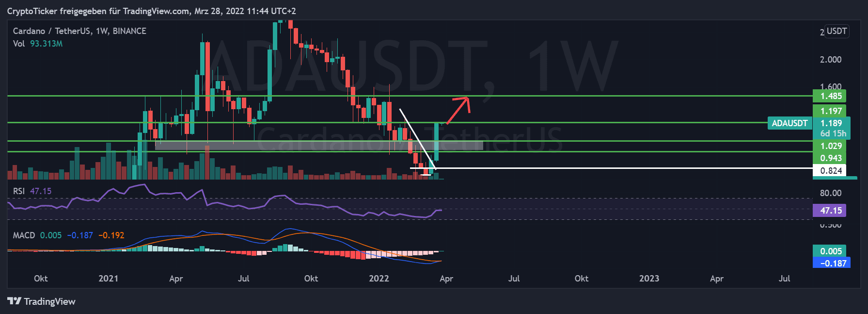The image size is (868, 314).
Task: Click the 1.029 green level label
Action: [x=830, y=146]
